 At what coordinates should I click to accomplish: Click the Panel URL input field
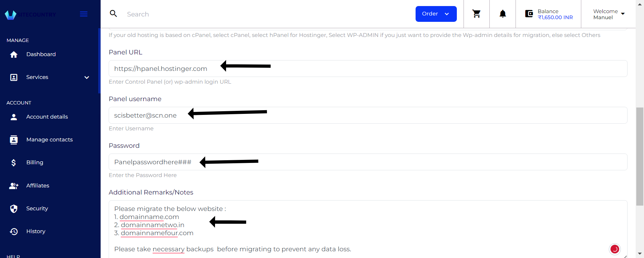pos(368,69)
